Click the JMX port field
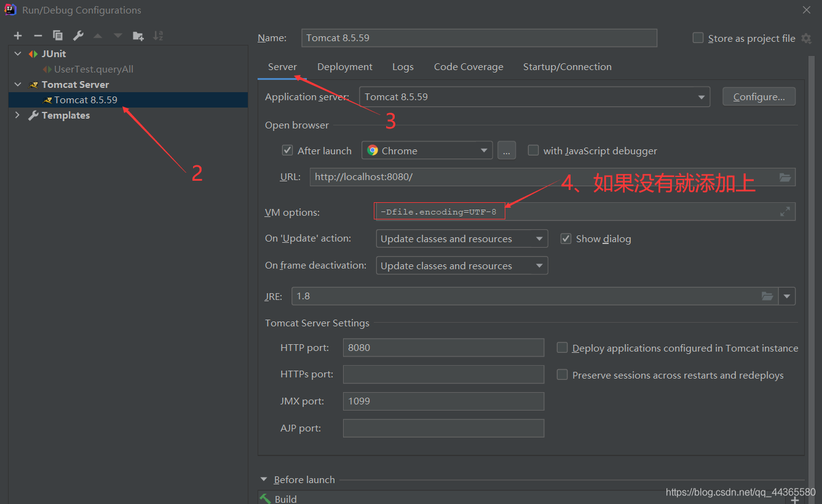This screenshot has width=822, height=504. click(443, 401)
